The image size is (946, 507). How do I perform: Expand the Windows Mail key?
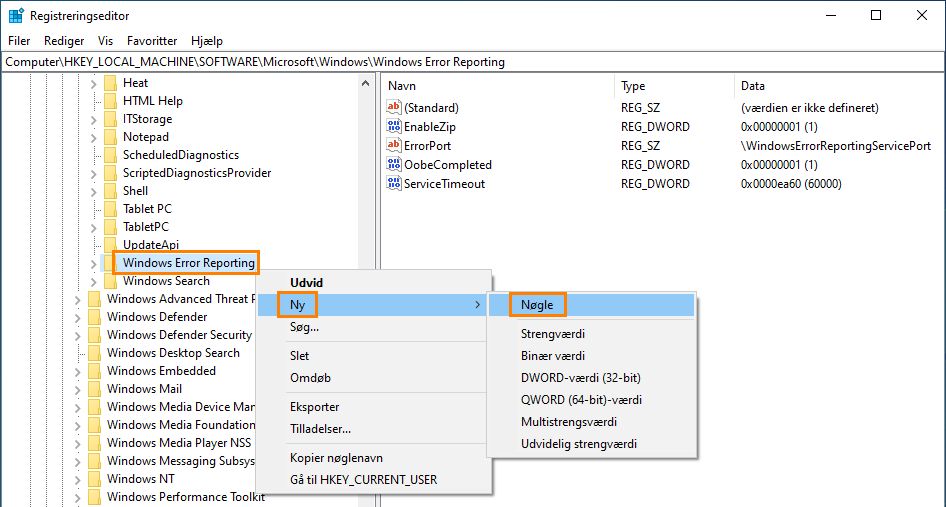[78, 389]
